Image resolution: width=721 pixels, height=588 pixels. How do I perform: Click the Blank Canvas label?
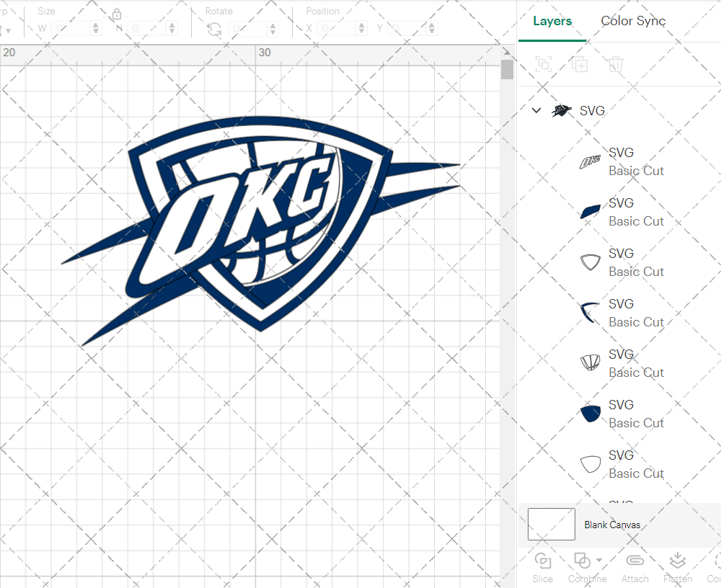point(612,525)
